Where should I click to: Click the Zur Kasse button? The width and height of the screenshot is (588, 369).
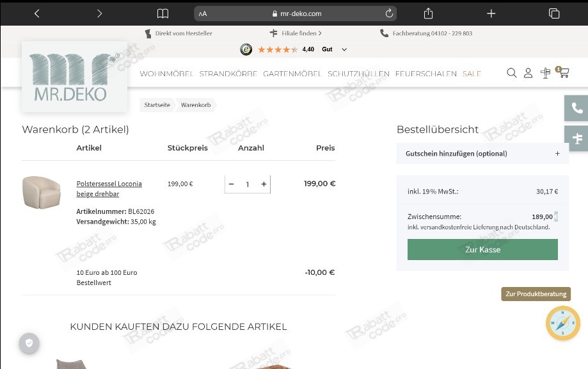(x=482, y=249)
